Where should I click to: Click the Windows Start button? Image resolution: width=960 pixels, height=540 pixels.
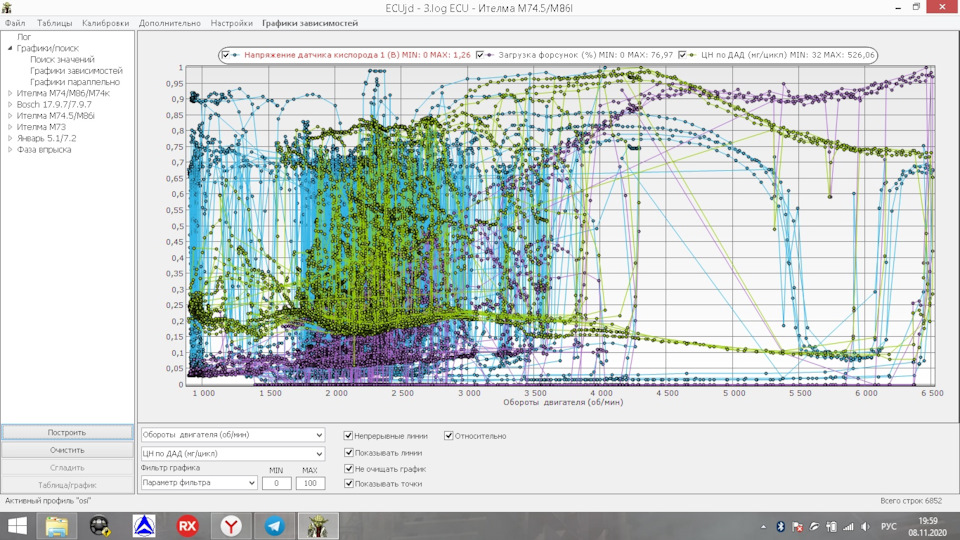coord(18,525)
